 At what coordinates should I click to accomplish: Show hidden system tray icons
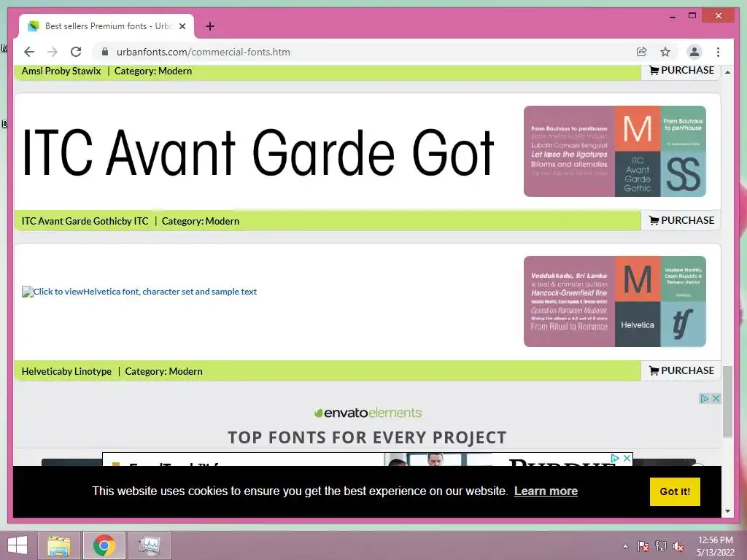[625, 546]
